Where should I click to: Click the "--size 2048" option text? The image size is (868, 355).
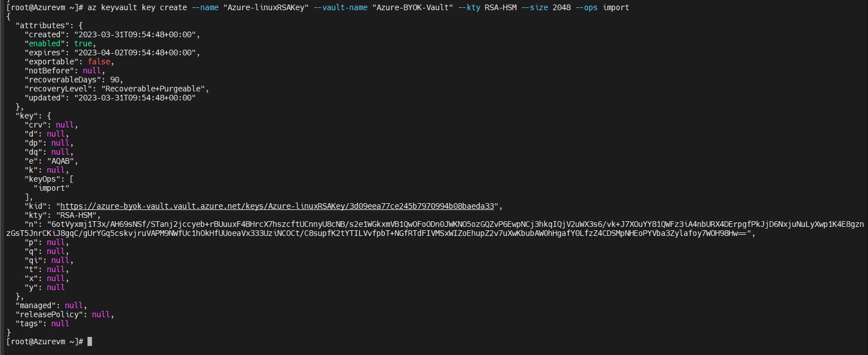(x=546, y=7)
